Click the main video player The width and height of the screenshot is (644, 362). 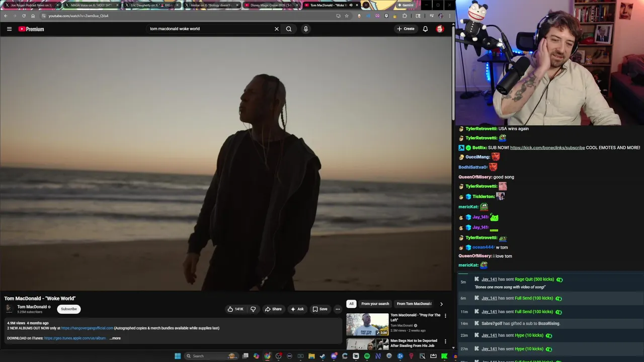[x=226, y=163]
